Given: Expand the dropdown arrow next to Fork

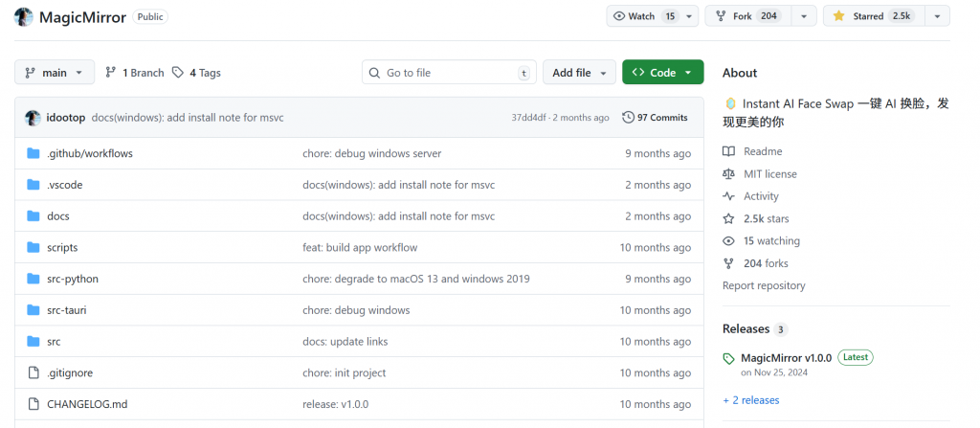Looking at the screenshot, I should 804,16.
